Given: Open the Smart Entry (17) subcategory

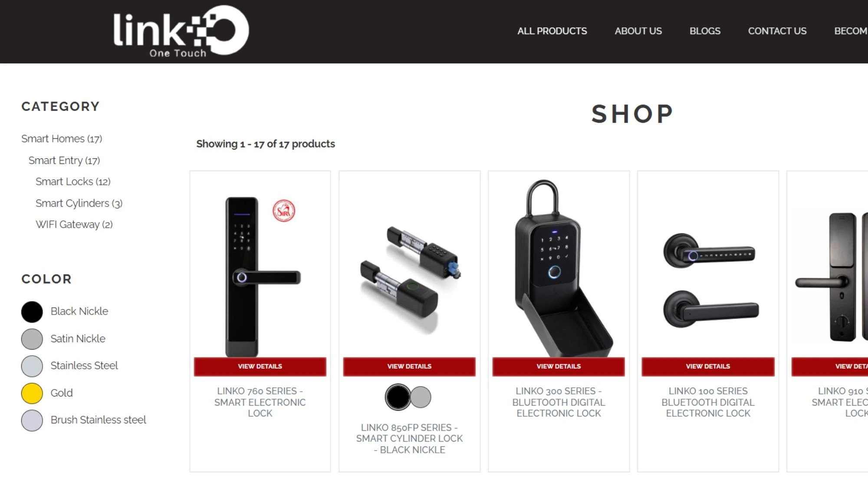Looking at the screenshot, I should 64,160.
